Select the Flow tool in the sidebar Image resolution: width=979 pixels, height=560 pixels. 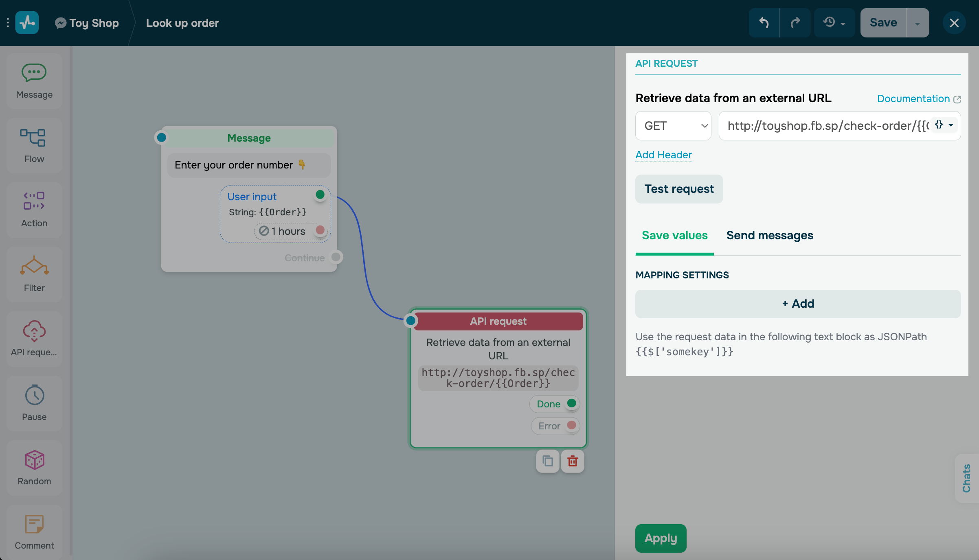coord(34,144)
